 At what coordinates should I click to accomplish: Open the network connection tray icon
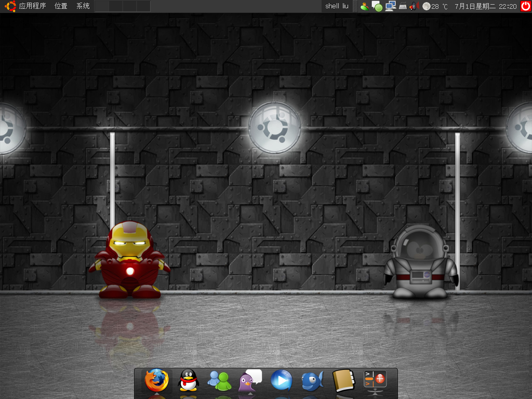coord(390,6)
